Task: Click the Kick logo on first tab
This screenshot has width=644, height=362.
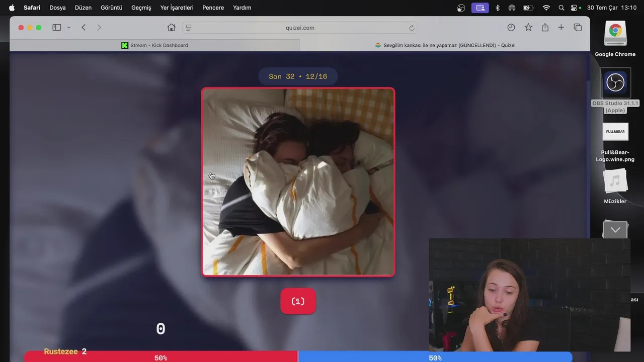Action: [125, 45]
